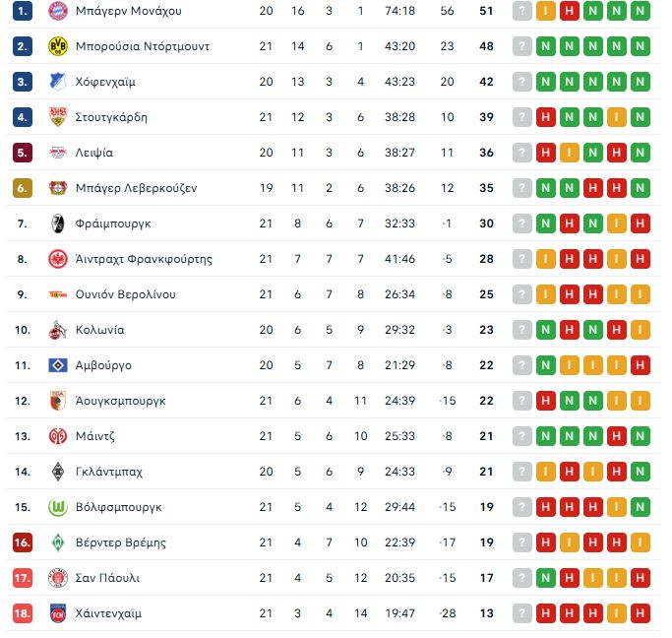The height and width of the screenshot is (638, 672).
Task: Click the Borussia Dortmund club crest
Action: click(58, 46)
